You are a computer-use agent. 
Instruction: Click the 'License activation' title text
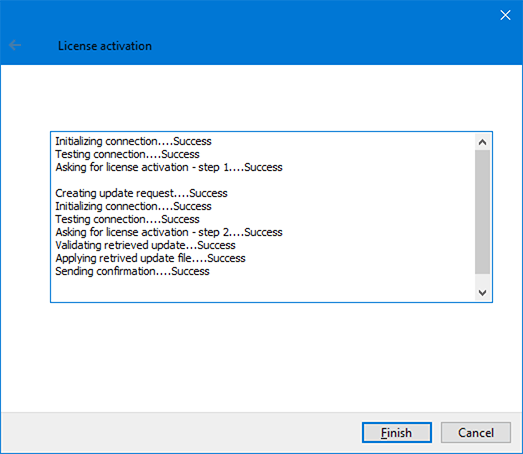point(105,46)
